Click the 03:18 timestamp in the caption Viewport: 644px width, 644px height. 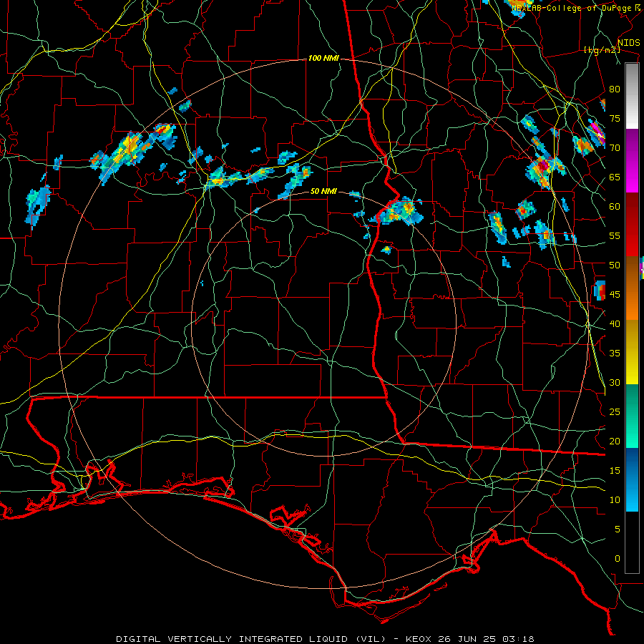tap(519, 639)
